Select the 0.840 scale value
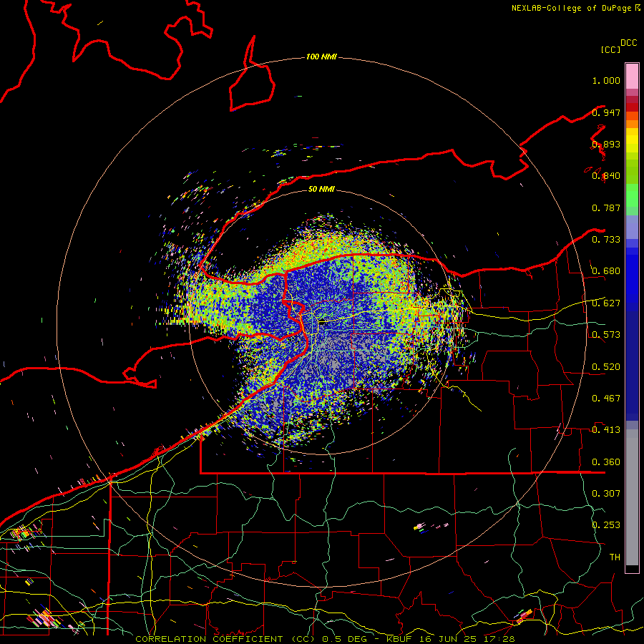Screen dimensions: 644x644 606,176
